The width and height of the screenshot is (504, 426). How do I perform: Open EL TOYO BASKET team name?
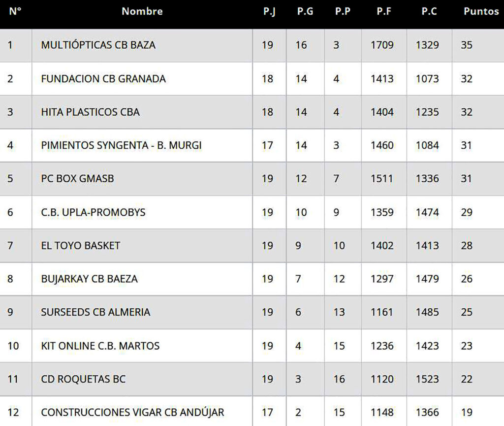pos(80,246)
